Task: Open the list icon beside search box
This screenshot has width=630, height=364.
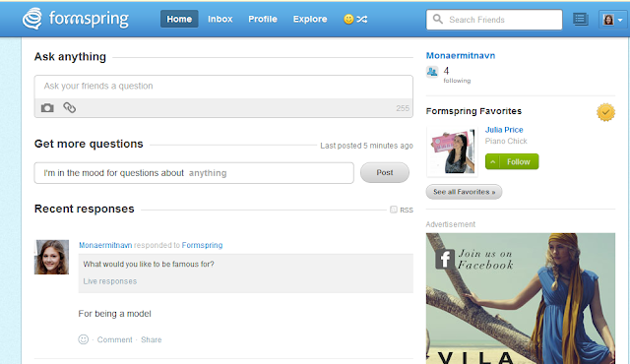Action: pyautogui.click(x=580, y=20)
